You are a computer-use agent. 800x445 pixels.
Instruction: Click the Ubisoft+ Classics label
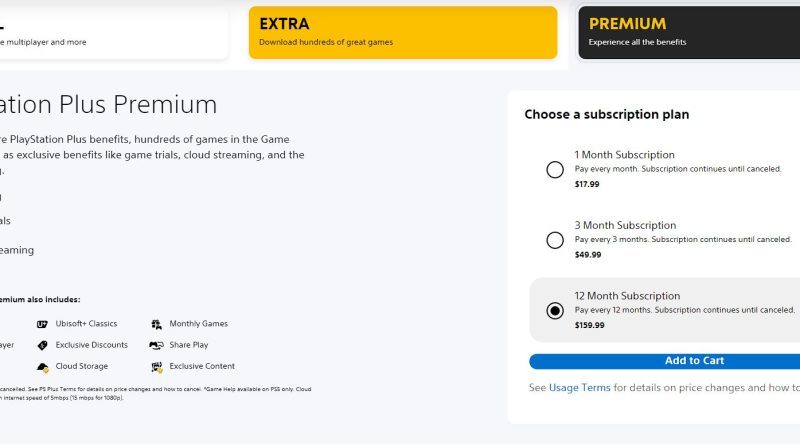(x=86, y=324)
